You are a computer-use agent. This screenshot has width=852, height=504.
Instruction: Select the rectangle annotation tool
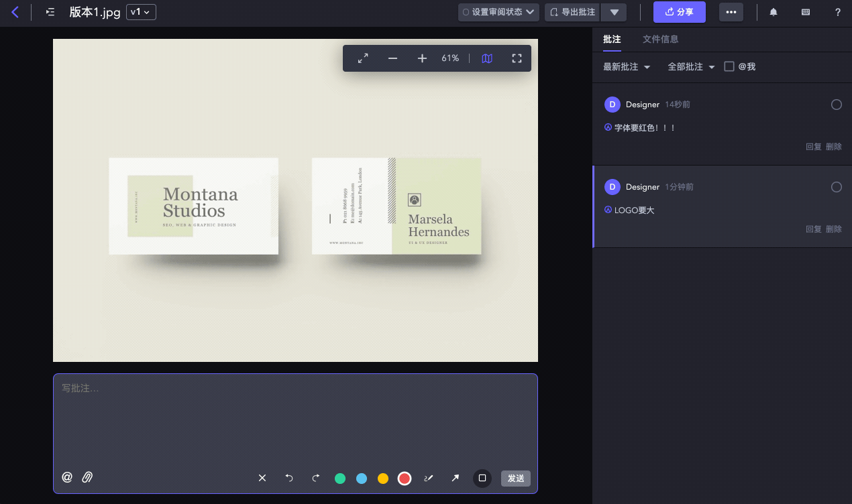[x=482, y=478]
